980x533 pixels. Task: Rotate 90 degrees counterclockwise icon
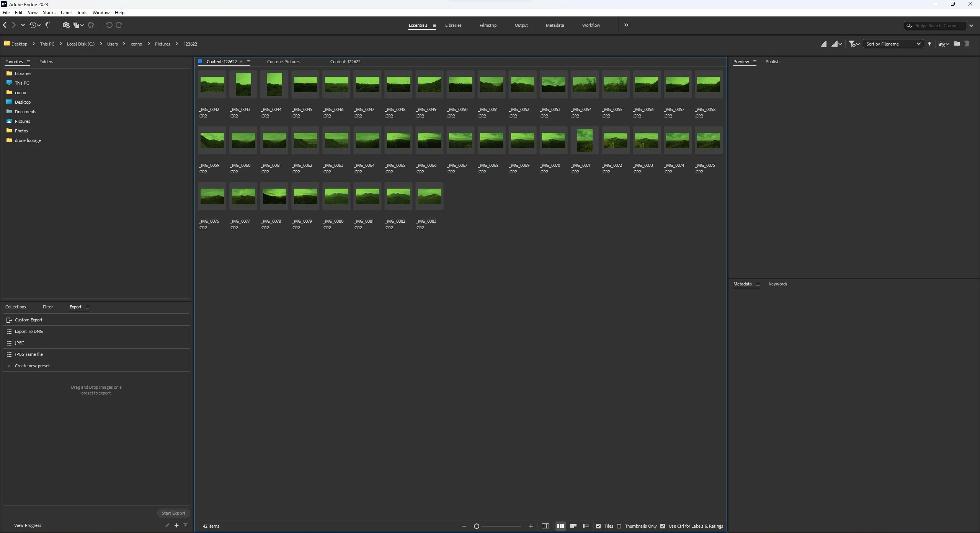coord(109,25)
